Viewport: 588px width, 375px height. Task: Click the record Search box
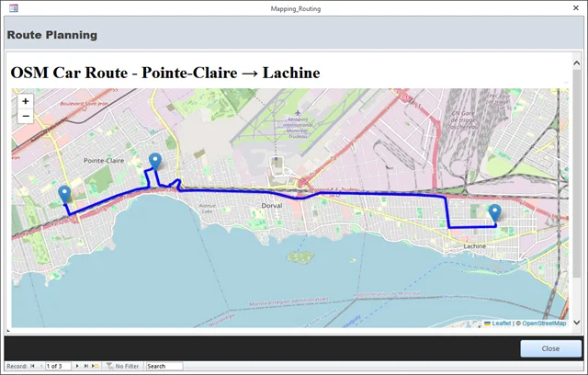point(164,366)
